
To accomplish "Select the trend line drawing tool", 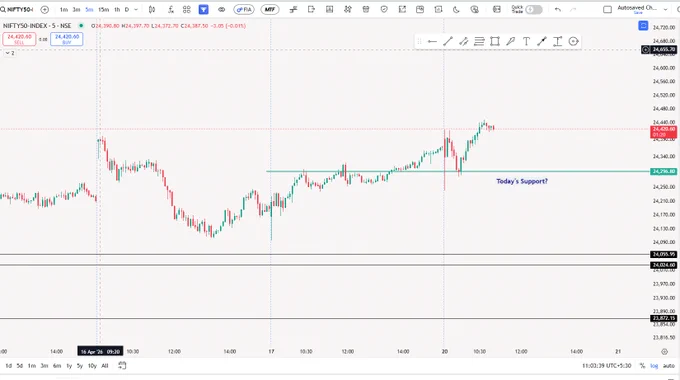I will 448,41.
